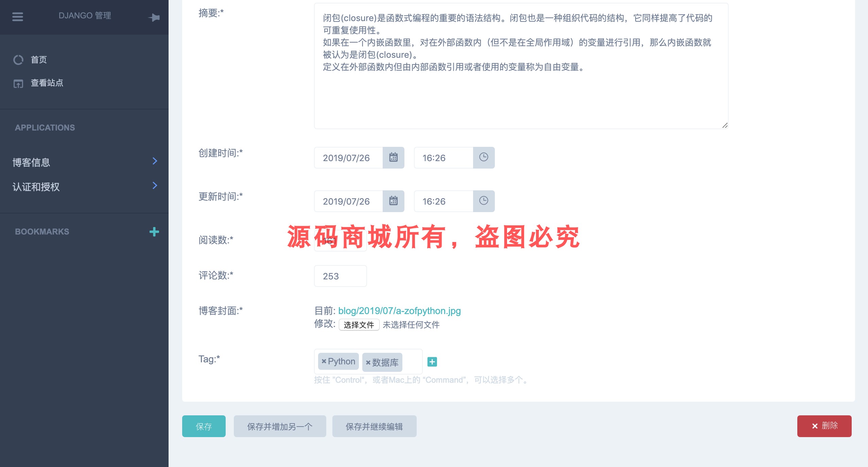Click green plus to add new Tag
The image size is (868, 467).
(432, 362)
